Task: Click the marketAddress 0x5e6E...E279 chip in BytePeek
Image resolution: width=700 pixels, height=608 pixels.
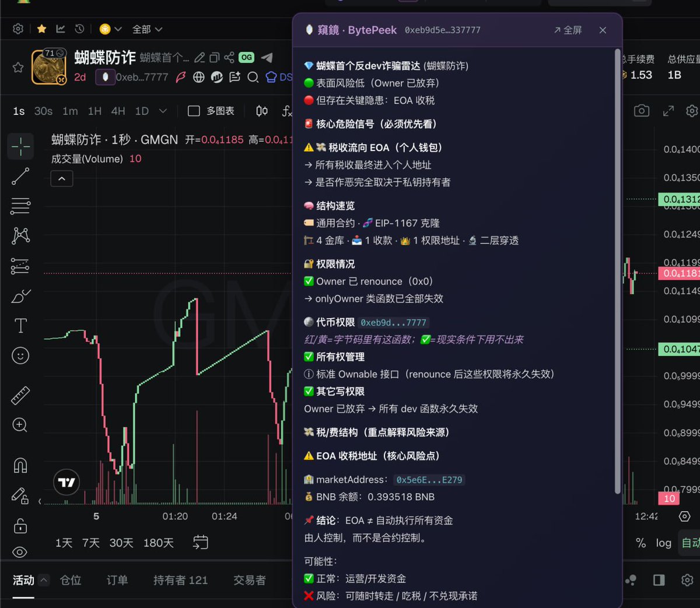Action: (429, 480)
